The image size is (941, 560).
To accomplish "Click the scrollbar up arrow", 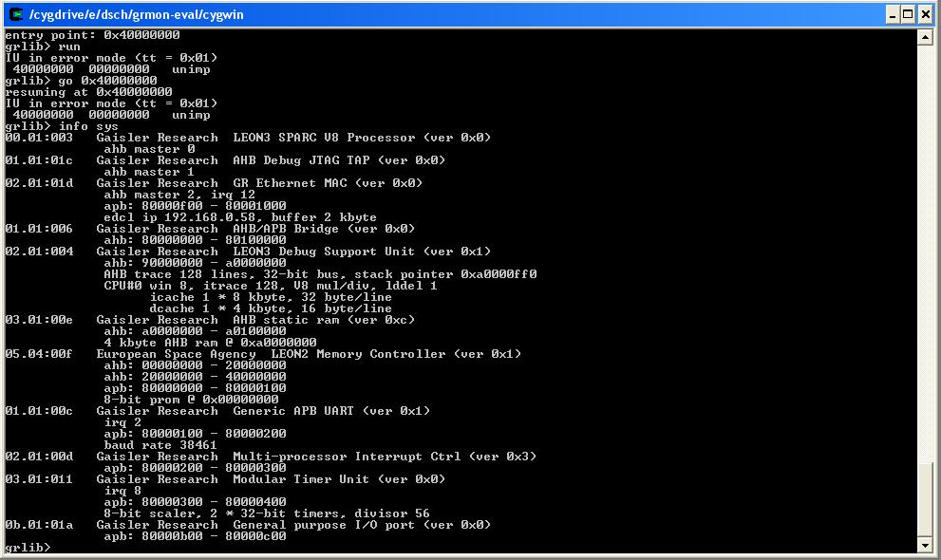I will (x=925, y=37).
